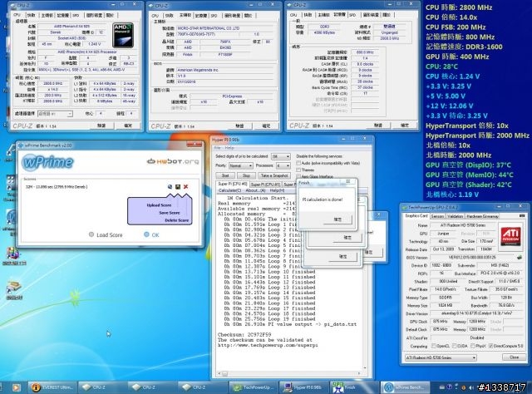Open the colorful desktop shortcut below the wPrime window
This screenshot has width=532, height=394.
12,254
